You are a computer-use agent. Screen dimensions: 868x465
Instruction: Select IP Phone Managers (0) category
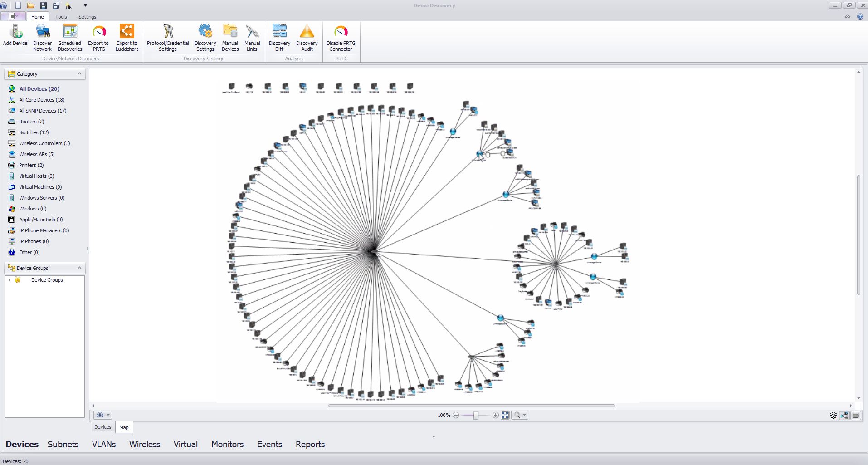(x=44, y=230)
